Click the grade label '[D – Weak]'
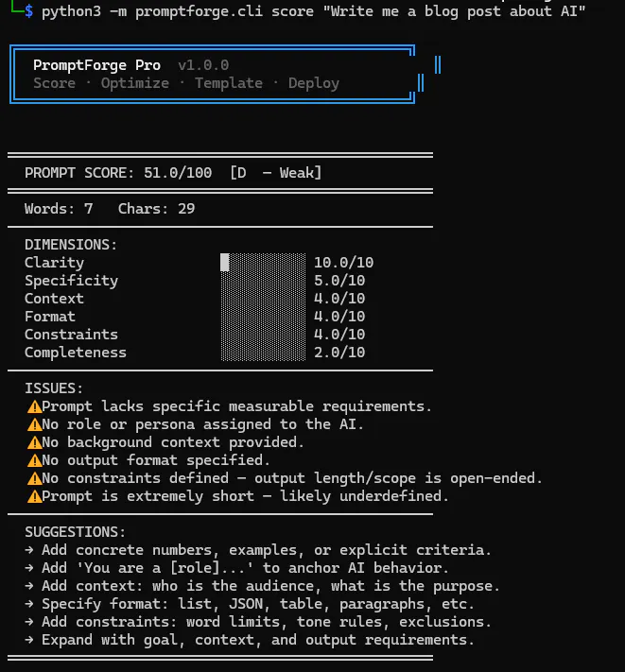This screenshot has height=672, width=625. click(x=276, y=173)
